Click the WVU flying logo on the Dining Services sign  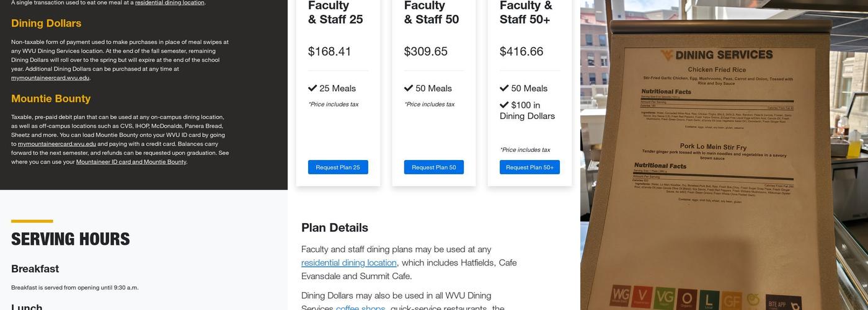pyautogui.click(x=666, y=56)
